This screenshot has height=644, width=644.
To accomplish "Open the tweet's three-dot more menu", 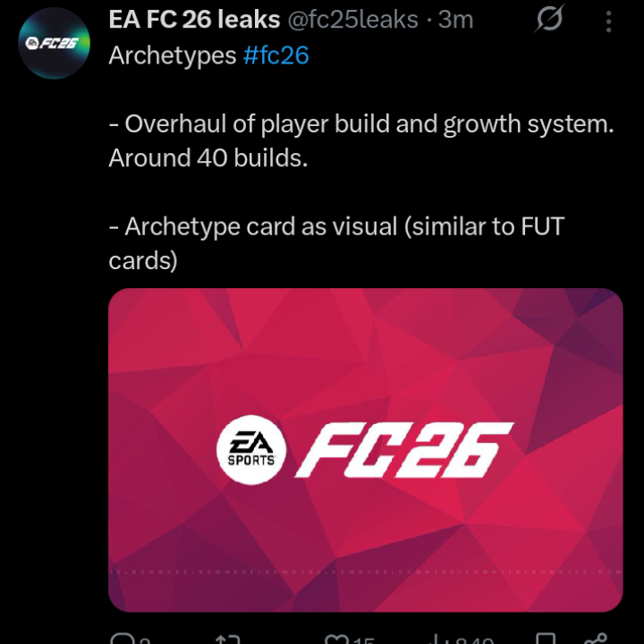I will coord(609,19).
